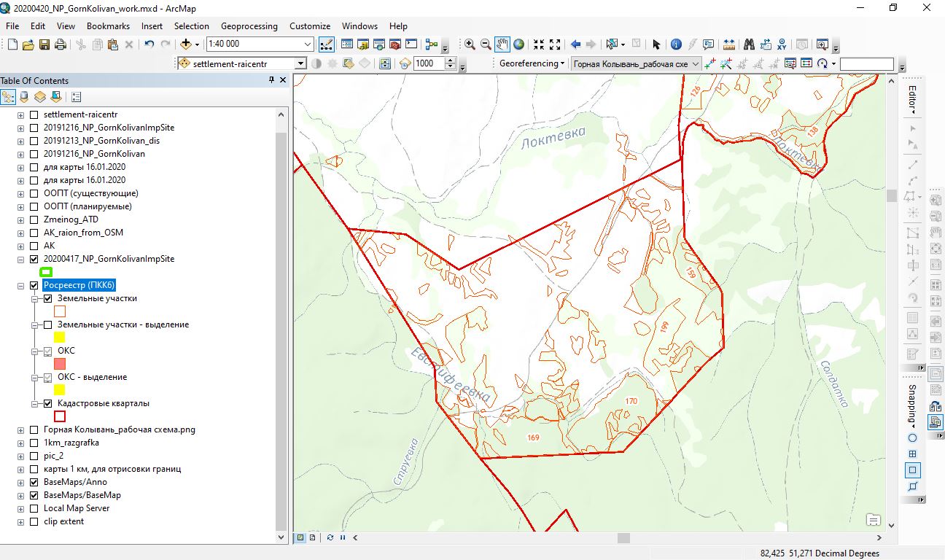
Task: Open the Find binoculars tool
Action: click(x=749, y=44)
